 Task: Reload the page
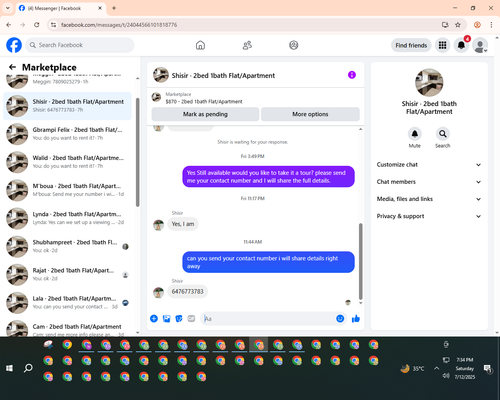click(x=37, y=25)
